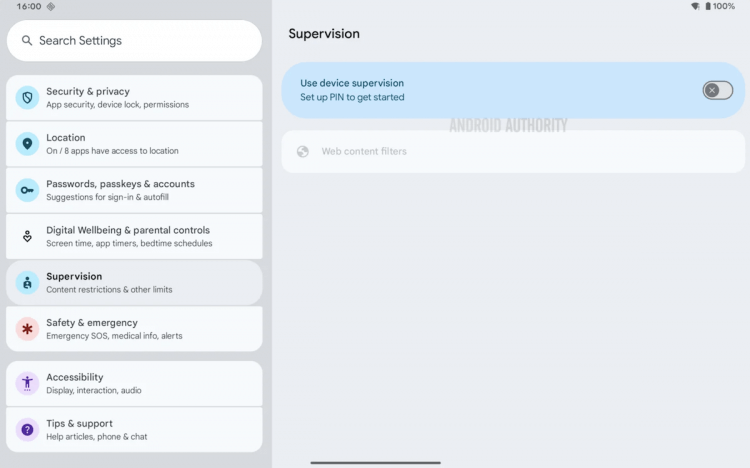Viewport: 750px width, 468px height.
Task: Click the Supervision person icon
Action: [x=27, y=283]
